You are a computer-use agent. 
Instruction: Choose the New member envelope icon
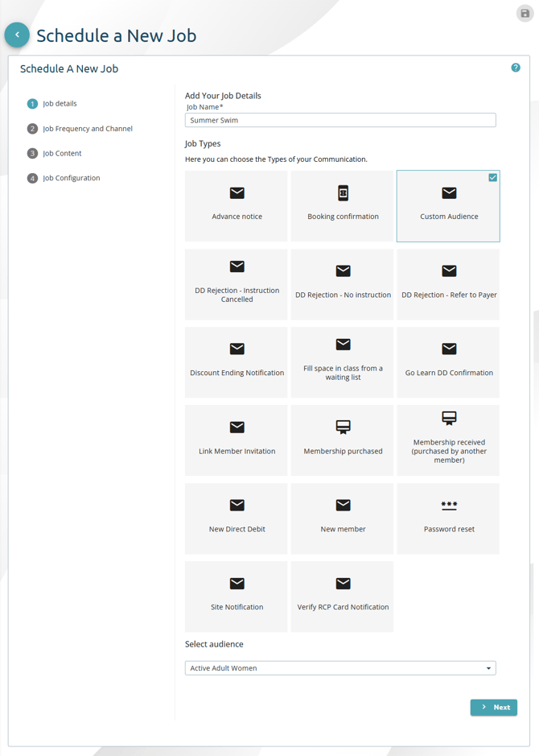(343, 505)
